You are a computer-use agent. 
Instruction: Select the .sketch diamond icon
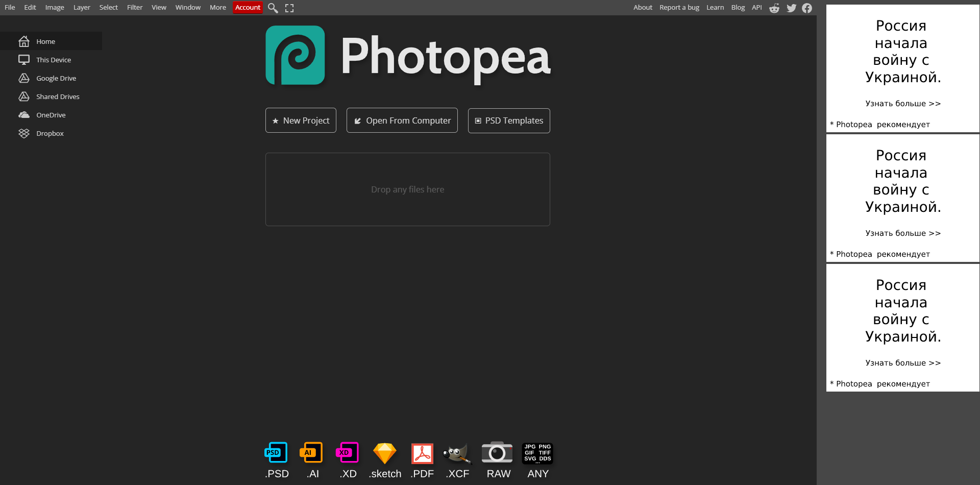click(x=385, y=453)
